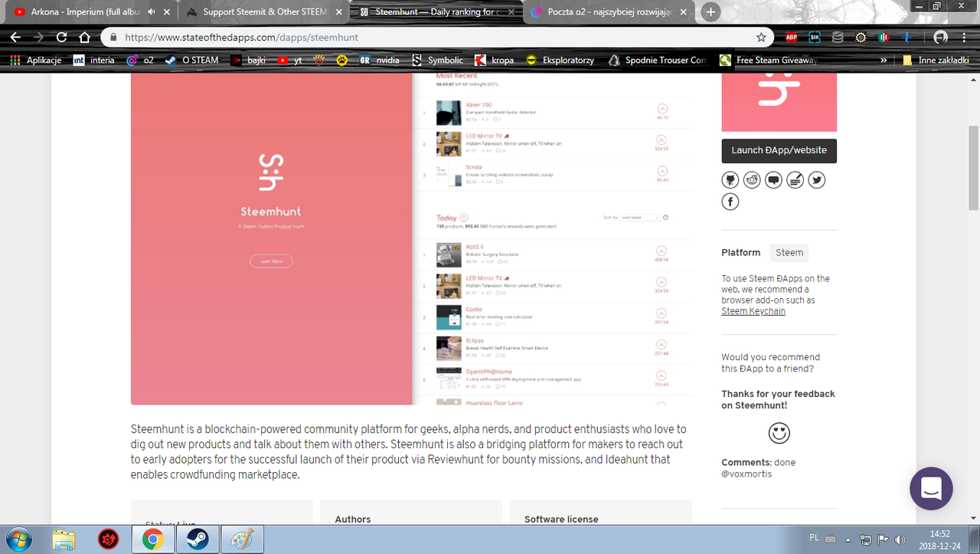The image size is (980, 554).
Task: Click the Chrome taskbar icon
Action: click(152, 540)
